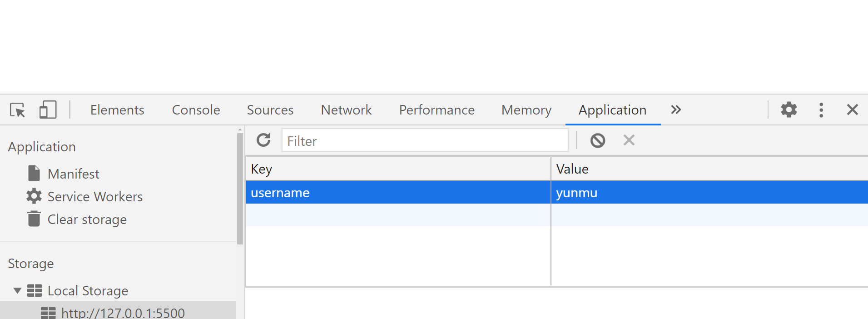868x319 pixels.
Task: Select the yunmu value cell
Action: pyautogui.click(x=709, y=193)
